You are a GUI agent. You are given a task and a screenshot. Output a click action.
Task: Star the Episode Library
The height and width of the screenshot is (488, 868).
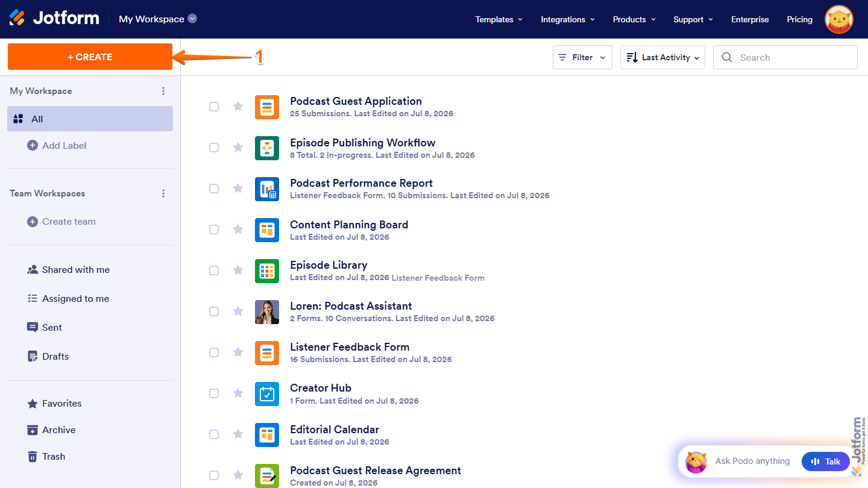[238, 271]
